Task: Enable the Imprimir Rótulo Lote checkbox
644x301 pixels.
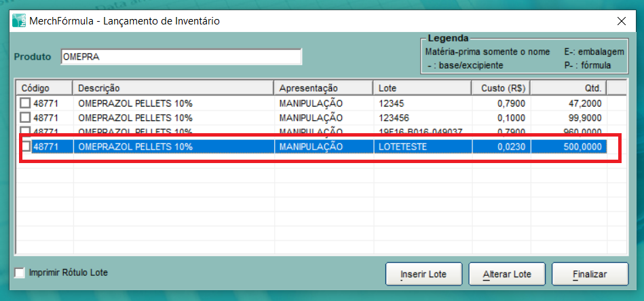Action: coord(20,273)
